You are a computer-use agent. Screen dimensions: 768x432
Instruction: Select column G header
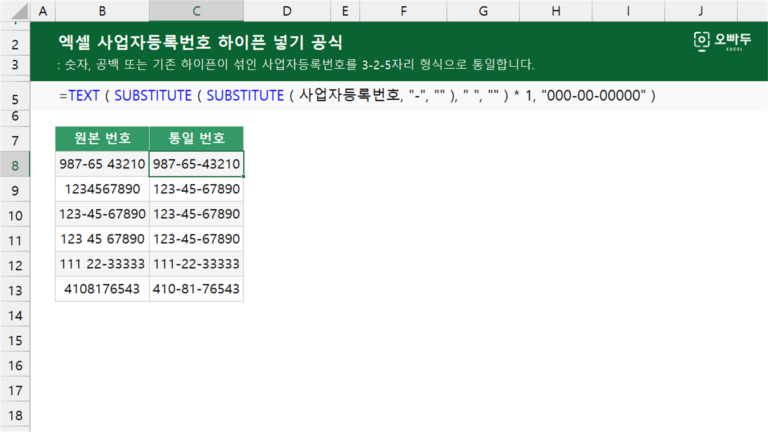[x=483, y=11]
